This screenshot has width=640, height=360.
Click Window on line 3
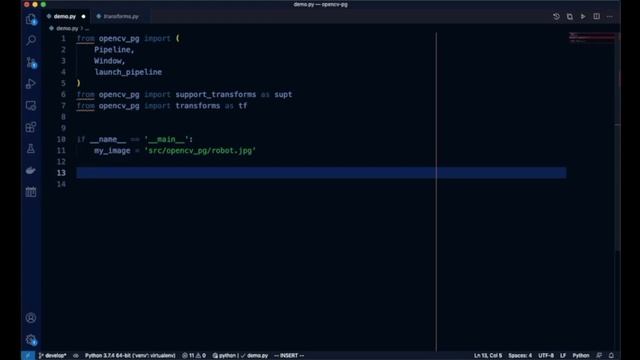(x=108, y=61)
